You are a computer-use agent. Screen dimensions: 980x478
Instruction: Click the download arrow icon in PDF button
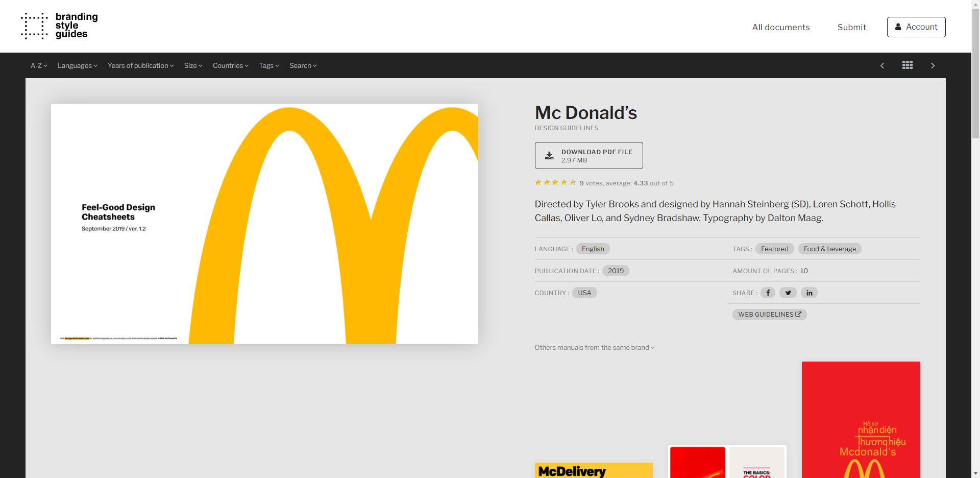tap(549, 156)
